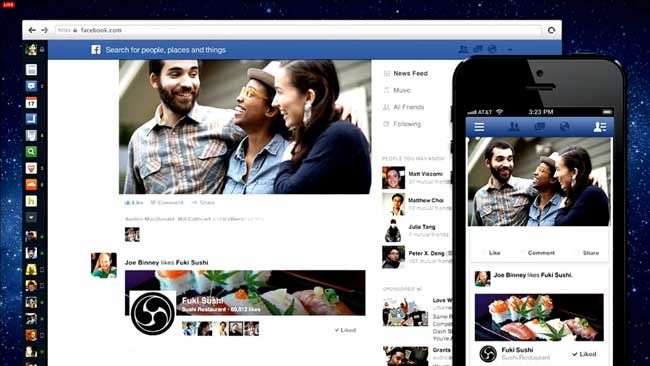Open the Fuki Sushi link in desktop feed story
This screenshot has width=650, height=366.
pos(192,263)
